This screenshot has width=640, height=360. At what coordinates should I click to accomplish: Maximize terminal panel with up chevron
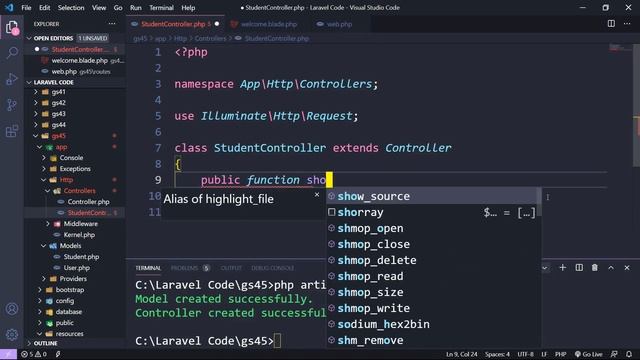pyautogui.click(x=611, y=268)
